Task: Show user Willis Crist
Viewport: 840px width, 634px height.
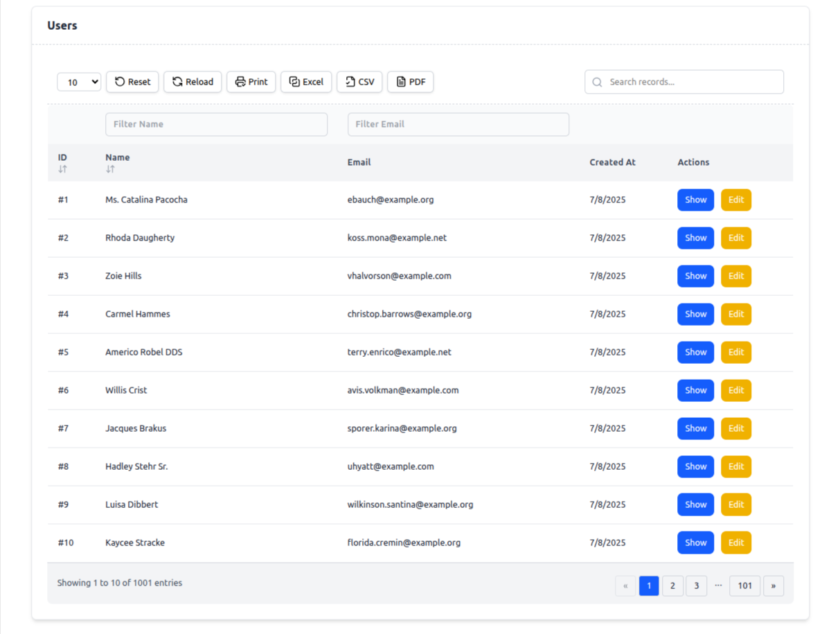Action: 695,390
